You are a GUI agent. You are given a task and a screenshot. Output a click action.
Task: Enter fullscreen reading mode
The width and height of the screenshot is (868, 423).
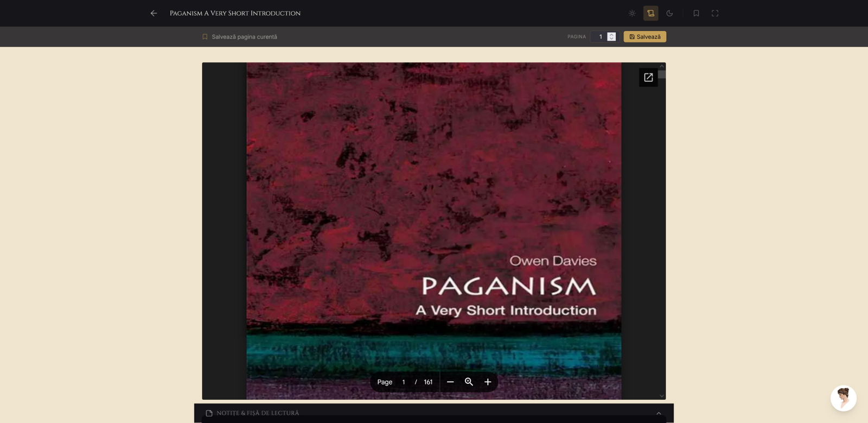[715, 13]
